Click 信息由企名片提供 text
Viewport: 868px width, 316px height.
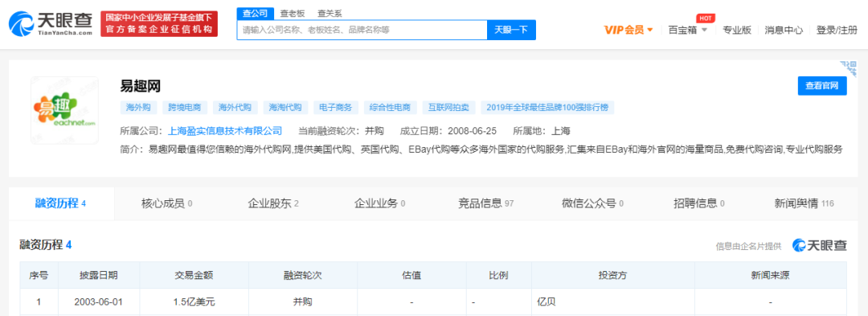[748, 246]
